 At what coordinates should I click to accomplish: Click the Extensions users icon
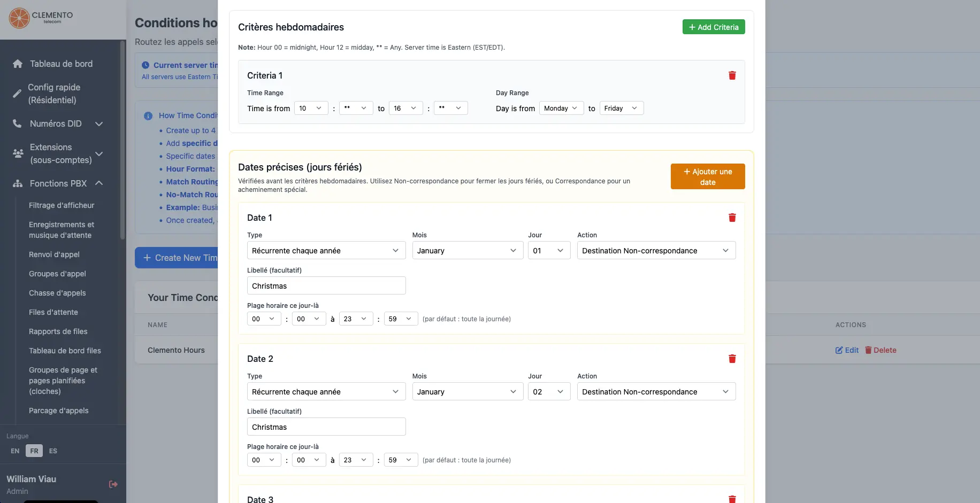[x=18, y=153]
